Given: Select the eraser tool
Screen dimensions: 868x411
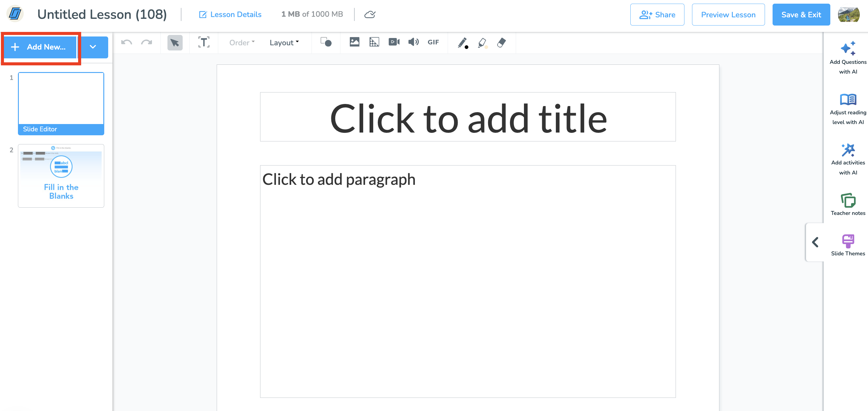Looking at the screenshot, I should pyautogui.click(x=501, y=43).
